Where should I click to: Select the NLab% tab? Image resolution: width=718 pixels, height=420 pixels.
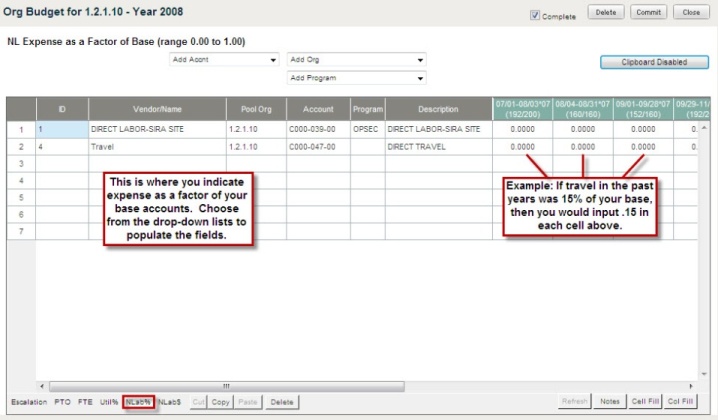138,402
